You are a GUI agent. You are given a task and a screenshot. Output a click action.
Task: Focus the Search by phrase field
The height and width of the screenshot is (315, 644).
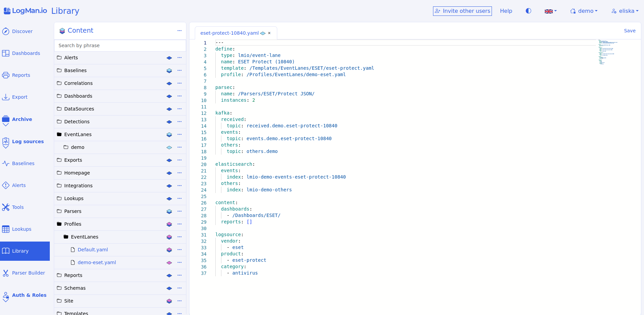tap(120, 45)
